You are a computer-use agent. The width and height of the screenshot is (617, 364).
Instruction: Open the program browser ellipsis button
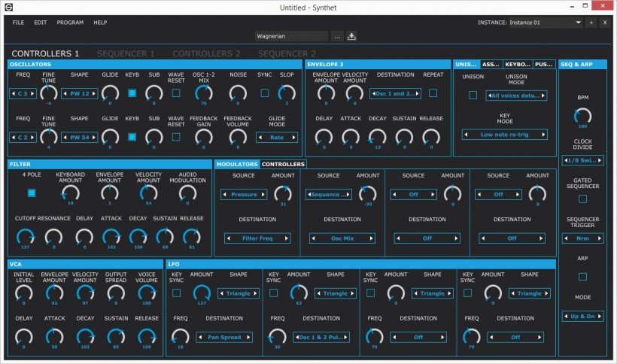(337, 36)
